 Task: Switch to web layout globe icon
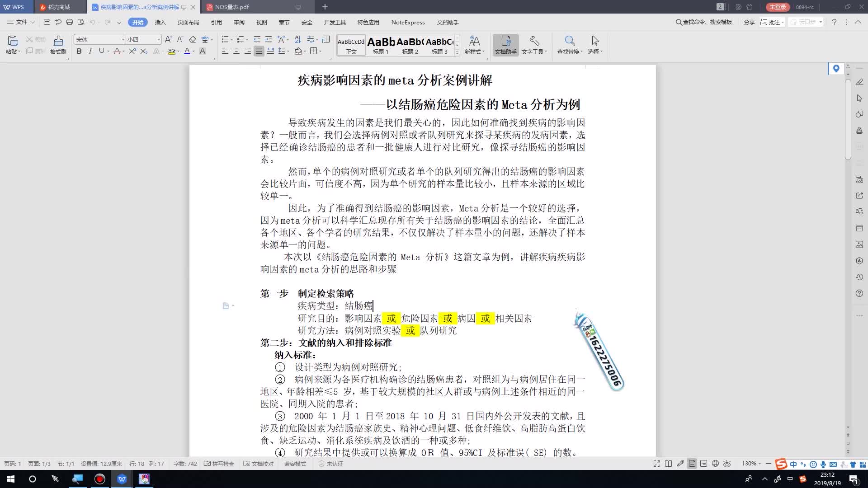(715, 464)
